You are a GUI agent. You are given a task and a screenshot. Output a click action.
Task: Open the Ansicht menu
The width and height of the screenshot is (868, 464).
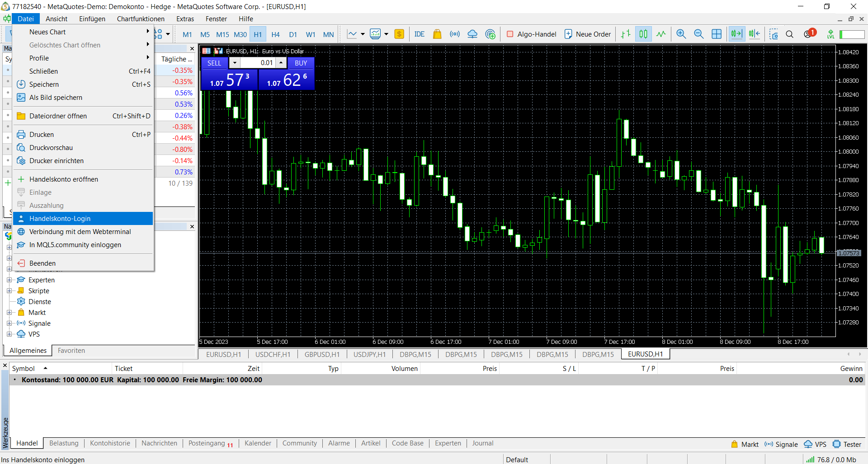57,19
